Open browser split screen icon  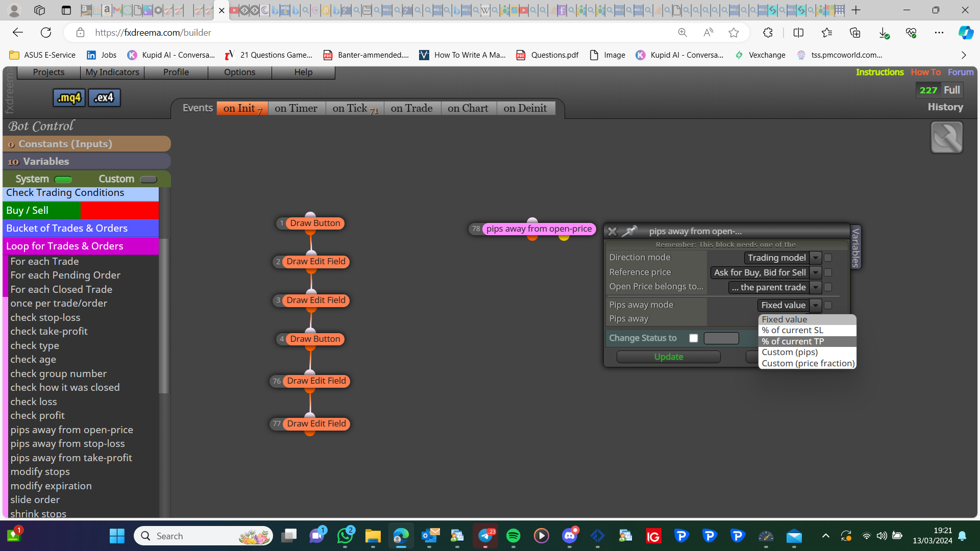click(798, 33)
